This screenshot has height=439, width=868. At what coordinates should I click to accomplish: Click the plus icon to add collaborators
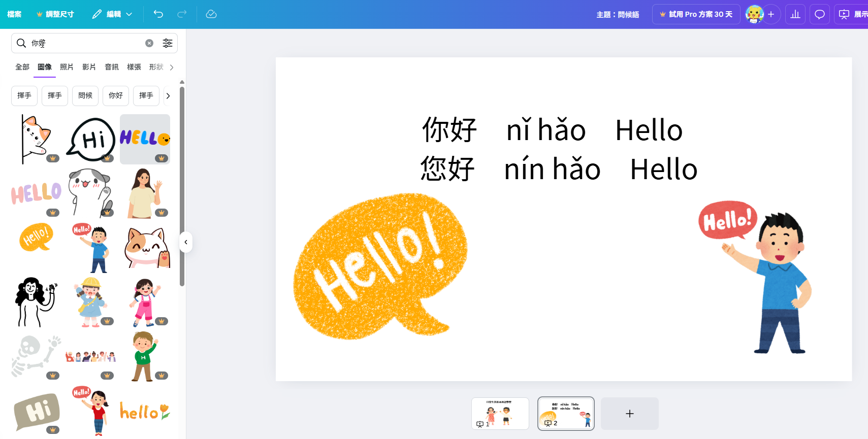(771, 14)
